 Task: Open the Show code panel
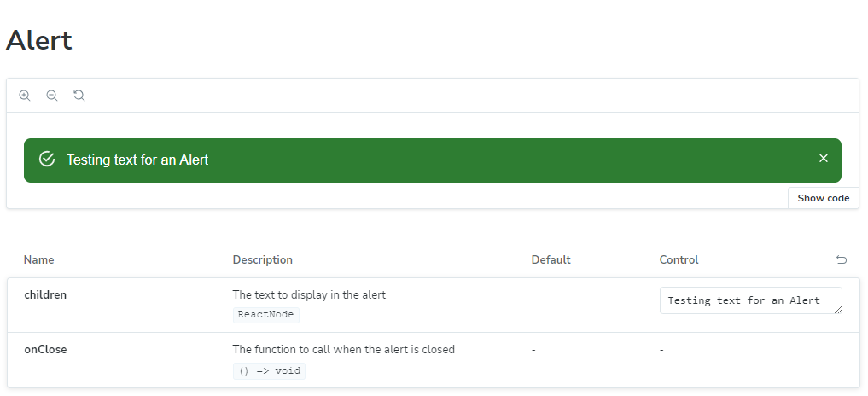coord(823,198)
